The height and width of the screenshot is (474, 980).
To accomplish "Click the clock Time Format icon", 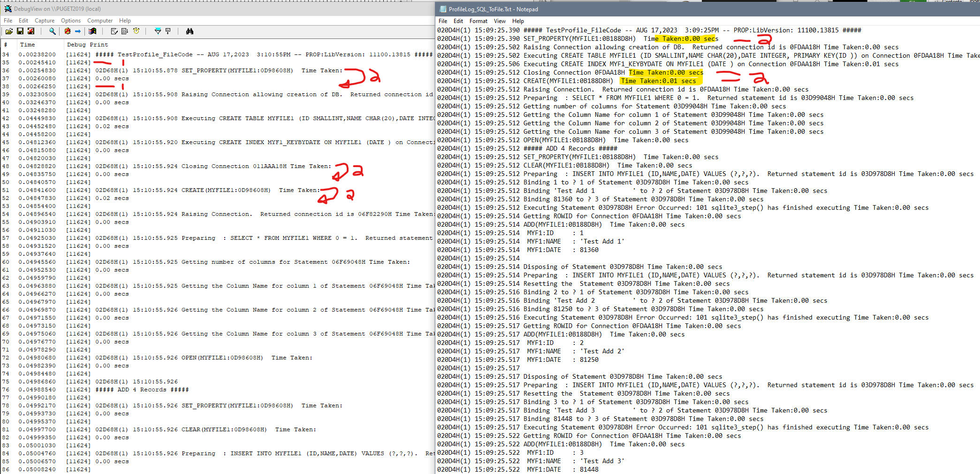I will [136, 31].
